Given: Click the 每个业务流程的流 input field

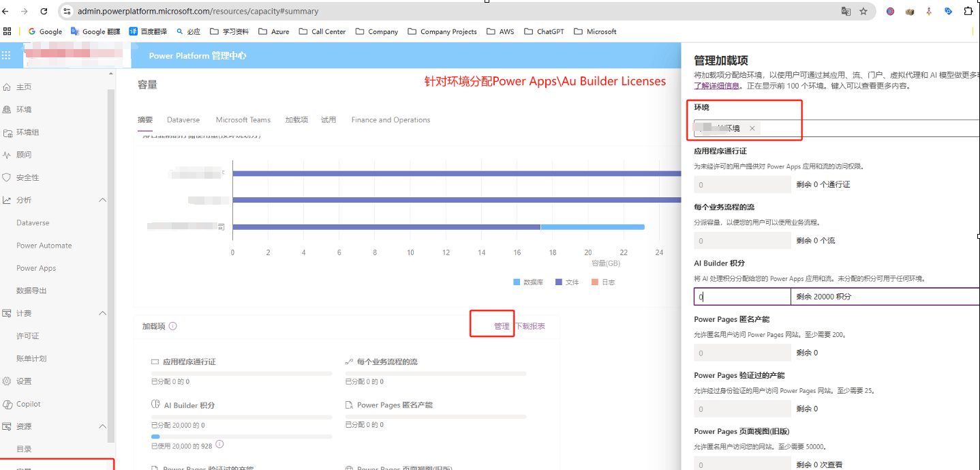Looking at the screenshot, I should point(742,241).
